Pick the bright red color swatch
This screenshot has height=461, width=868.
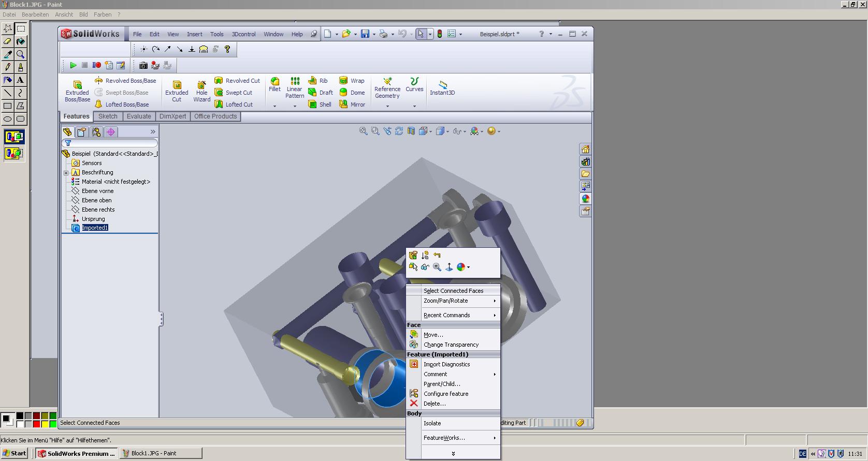(x=36, y=424)
